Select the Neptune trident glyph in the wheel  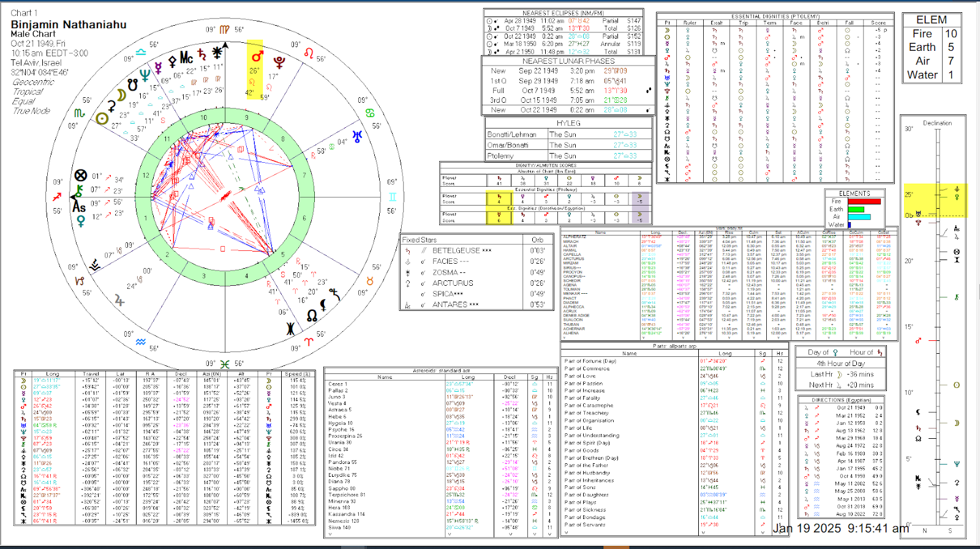[x=145, y=75]
